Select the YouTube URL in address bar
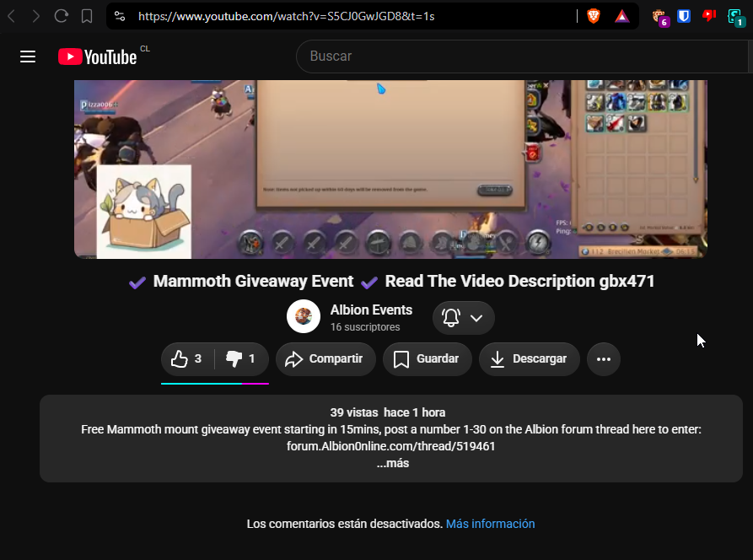Viewport: 753px width, 560px height. tap(286, 16)
